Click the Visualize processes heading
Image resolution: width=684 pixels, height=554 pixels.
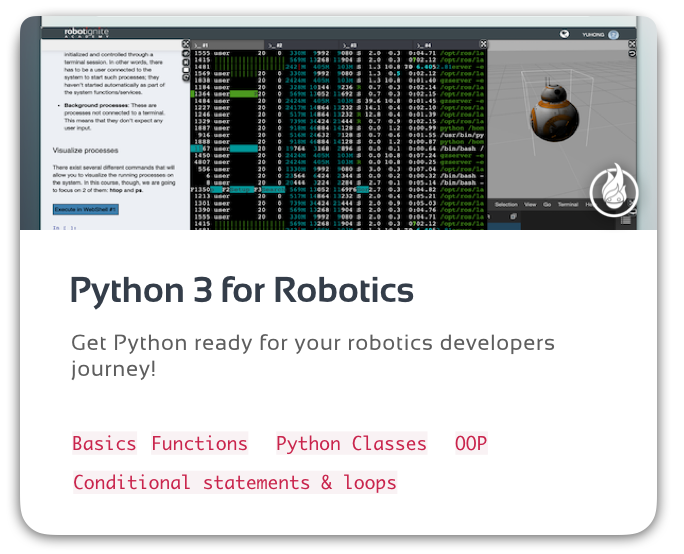[x=86, y=150]
